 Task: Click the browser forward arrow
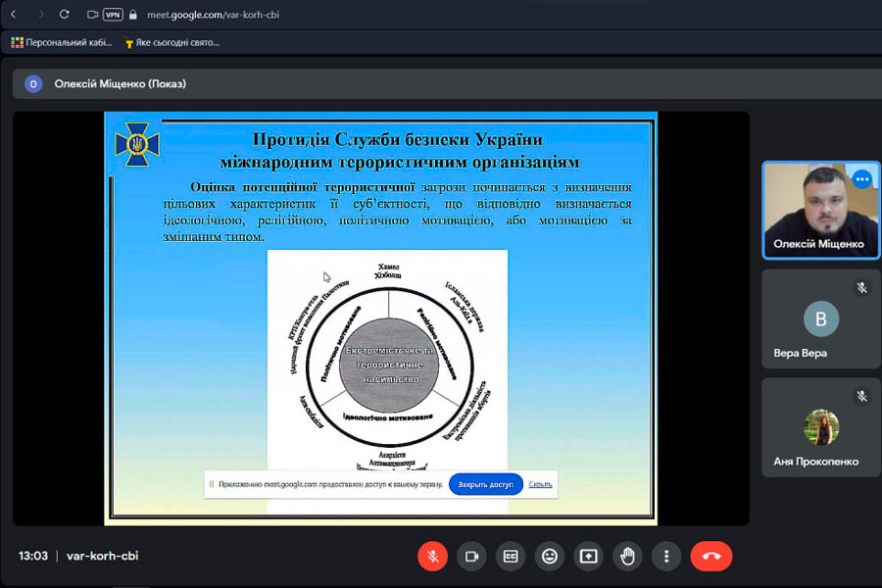coord(40,14)
